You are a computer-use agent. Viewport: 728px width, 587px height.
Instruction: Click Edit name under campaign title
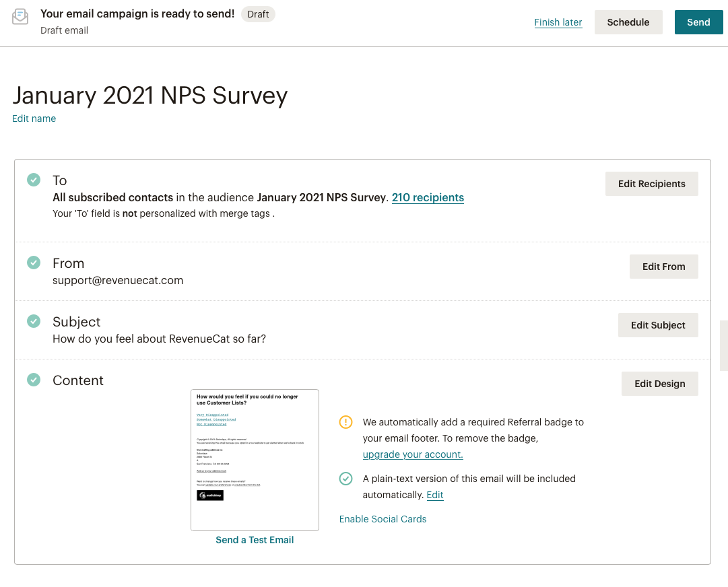(x=34, y=118)
